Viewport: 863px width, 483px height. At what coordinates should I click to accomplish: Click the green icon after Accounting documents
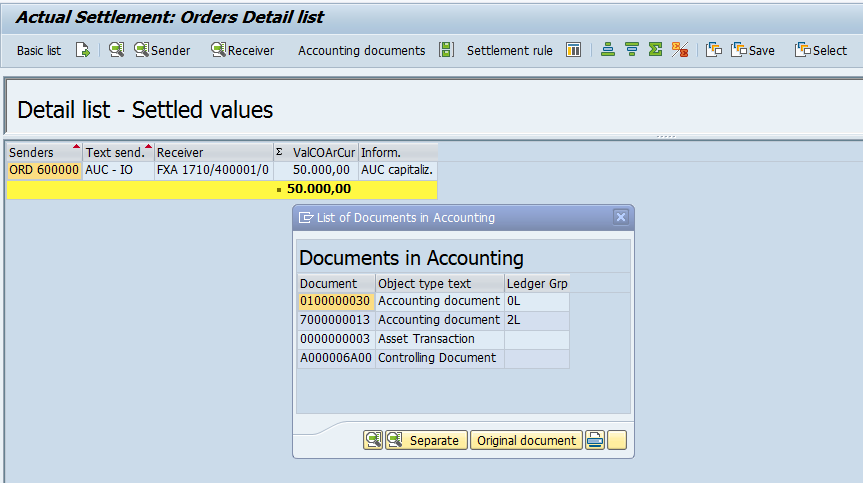point(446,50)
